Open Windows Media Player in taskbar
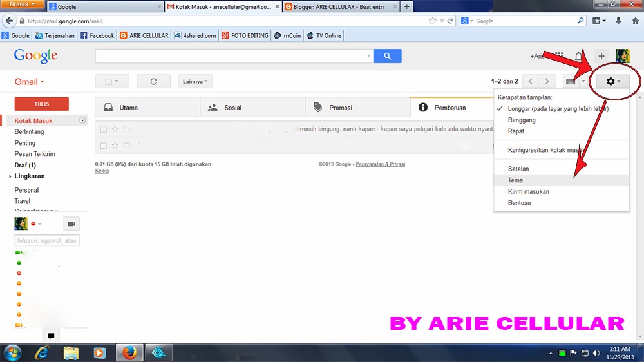The image size is (644, 362). pos(100,352)
